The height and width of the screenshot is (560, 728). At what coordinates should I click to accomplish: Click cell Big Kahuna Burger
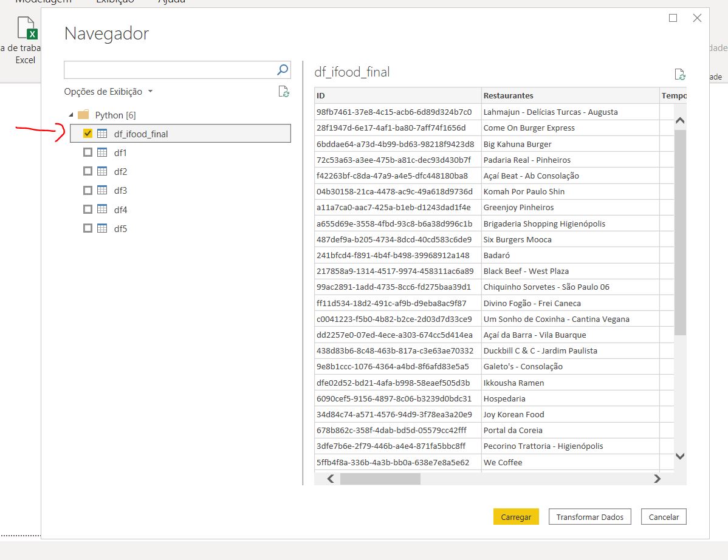(x=570, y=144)
